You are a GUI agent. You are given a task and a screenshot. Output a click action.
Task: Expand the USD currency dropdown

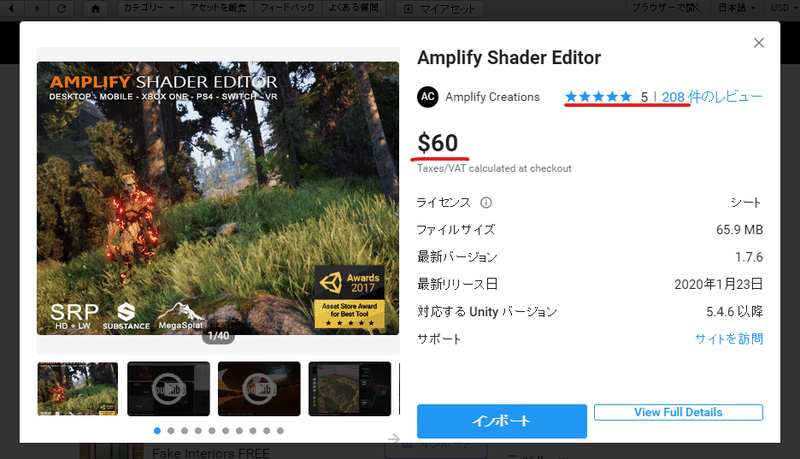pos(783,8)
